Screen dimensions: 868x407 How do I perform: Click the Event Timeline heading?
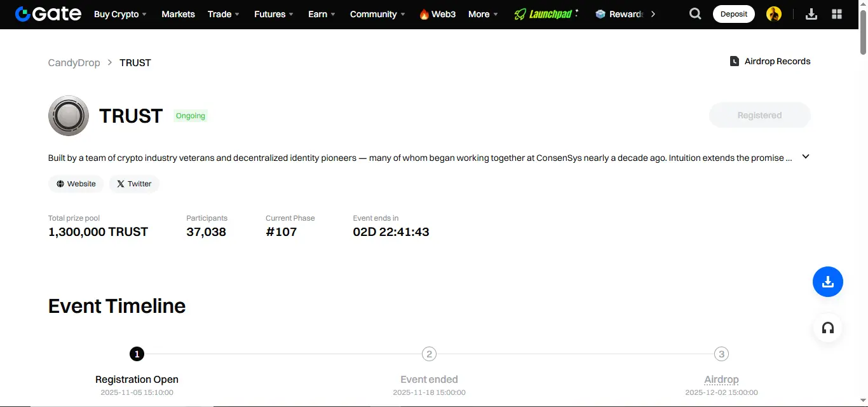coord(117,306)
